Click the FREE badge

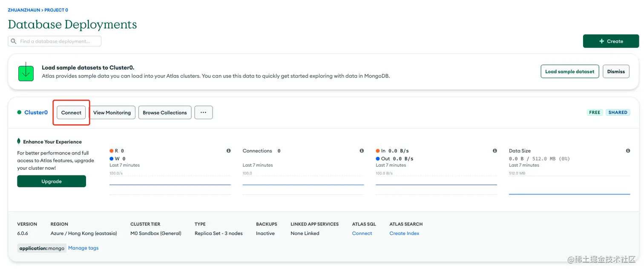[x=595, y=112]
